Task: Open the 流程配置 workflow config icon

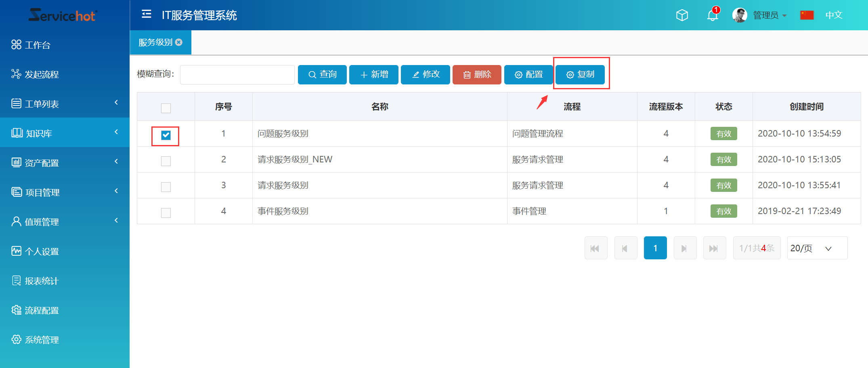Action: (16, 310)
